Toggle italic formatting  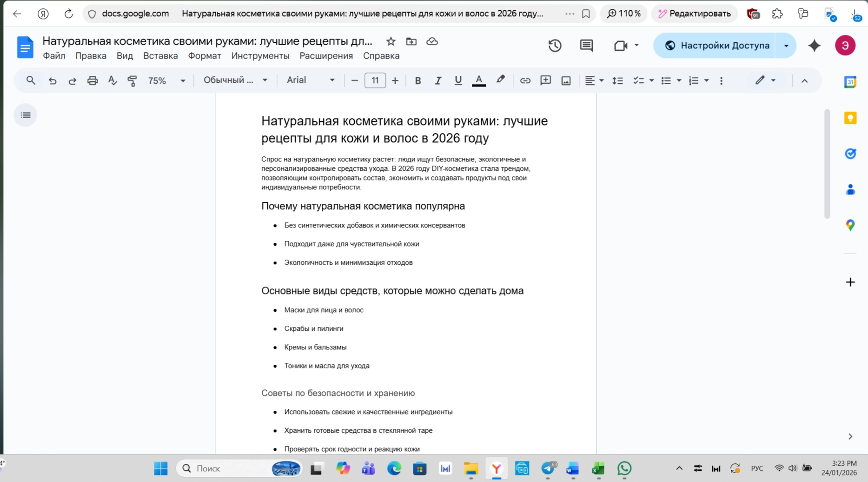(437, 80)
